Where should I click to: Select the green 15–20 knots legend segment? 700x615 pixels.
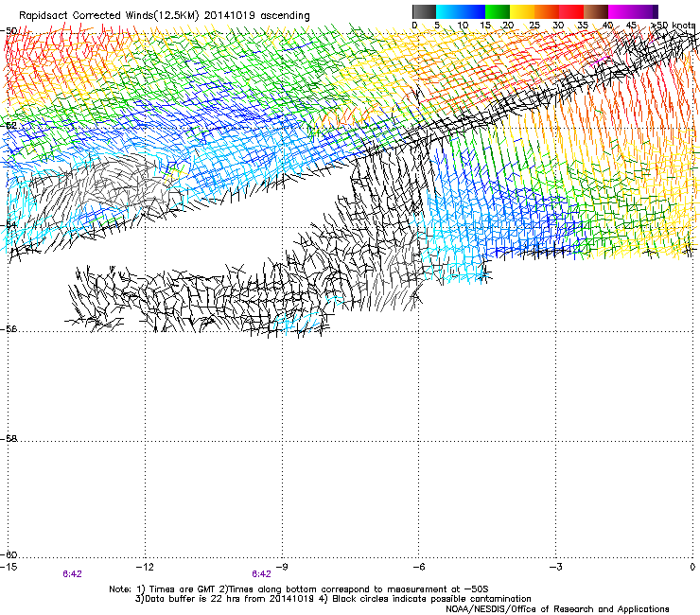point(498,11)
